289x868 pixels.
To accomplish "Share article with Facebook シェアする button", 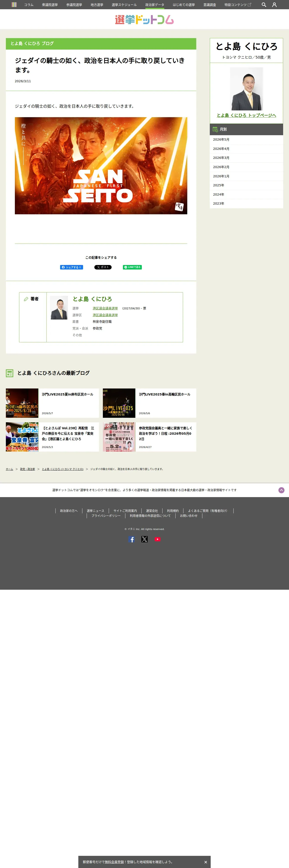I will pos(72,267).
